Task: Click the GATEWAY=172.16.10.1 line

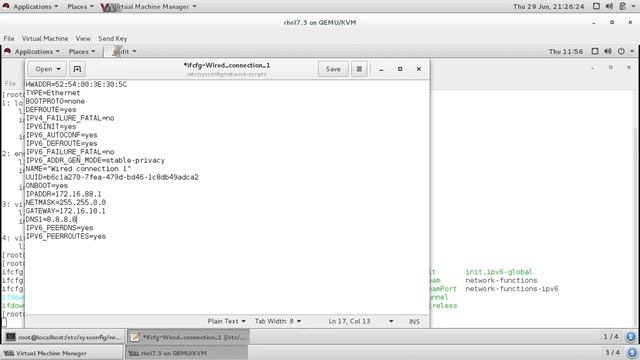Action: (65, 211)
